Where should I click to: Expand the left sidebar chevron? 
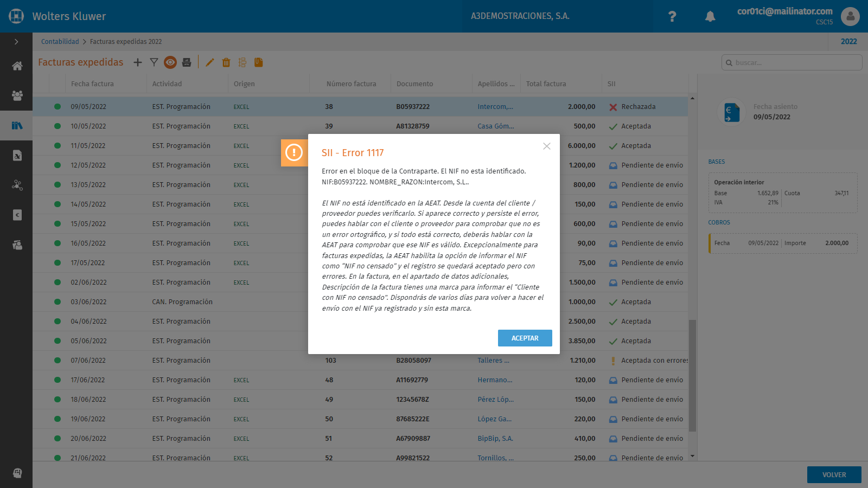[x=16, y=42]
